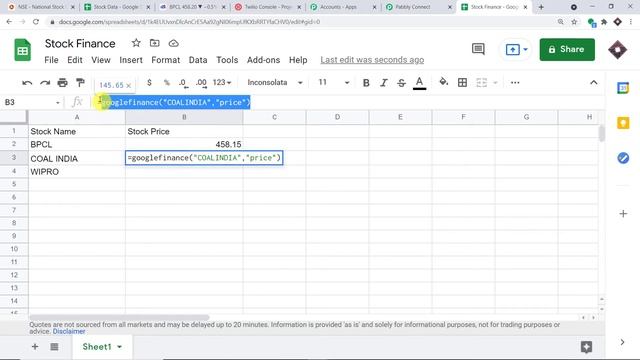This screenshot has height=360, width=640.
Task: Open the Inconsolata font dropdown
Action: click(275, 82)
